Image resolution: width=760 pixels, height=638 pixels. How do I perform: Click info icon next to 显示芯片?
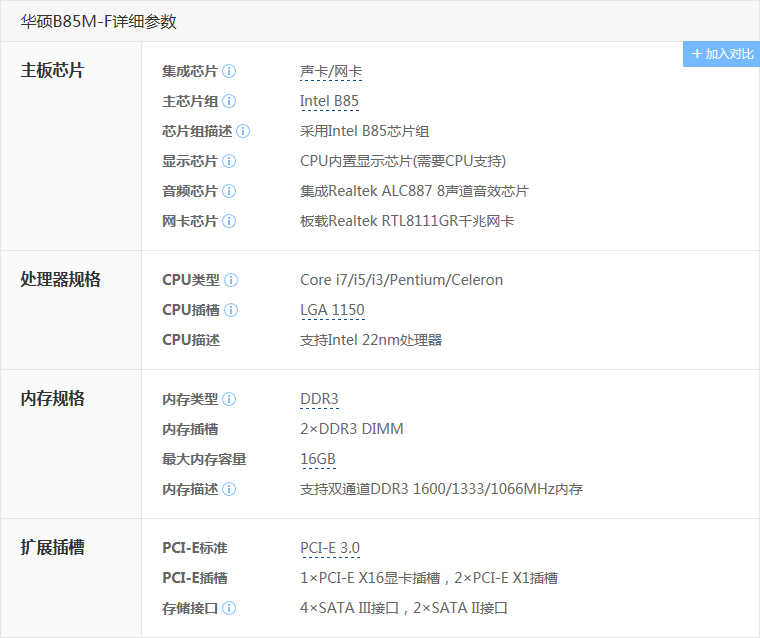coord(229,161)
